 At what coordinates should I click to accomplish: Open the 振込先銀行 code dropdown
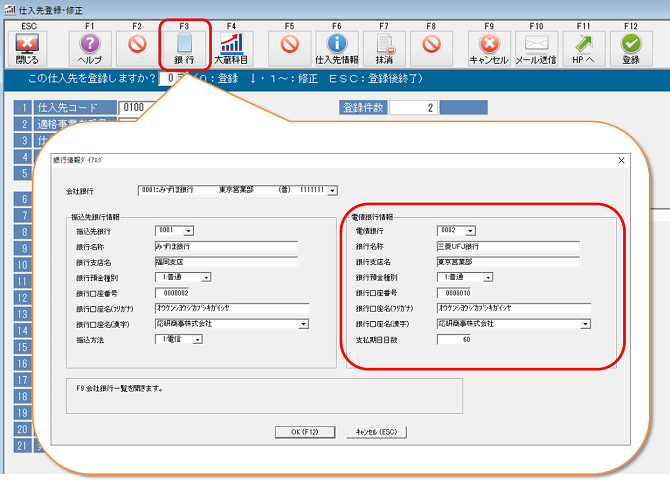189,230
